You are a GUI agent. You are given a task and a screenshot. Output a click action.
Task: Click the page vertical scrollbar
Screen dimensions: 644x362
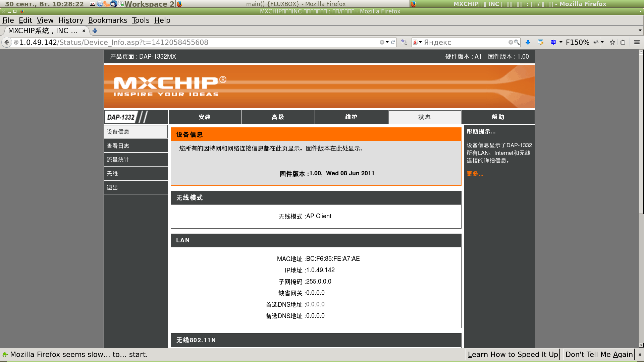pos(641,134)
